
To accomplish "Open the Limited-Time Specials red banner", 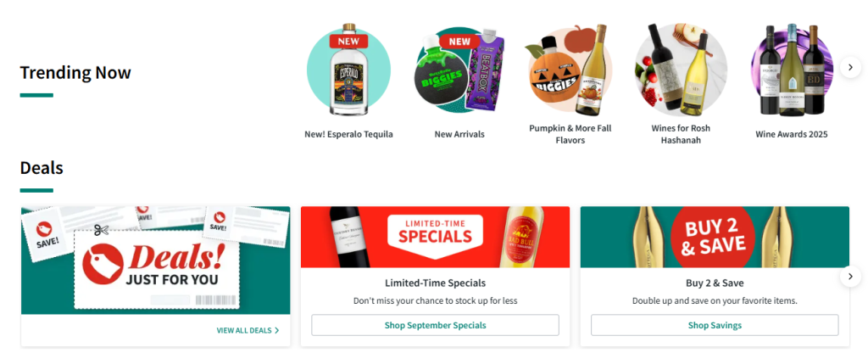I will [435, 238].
